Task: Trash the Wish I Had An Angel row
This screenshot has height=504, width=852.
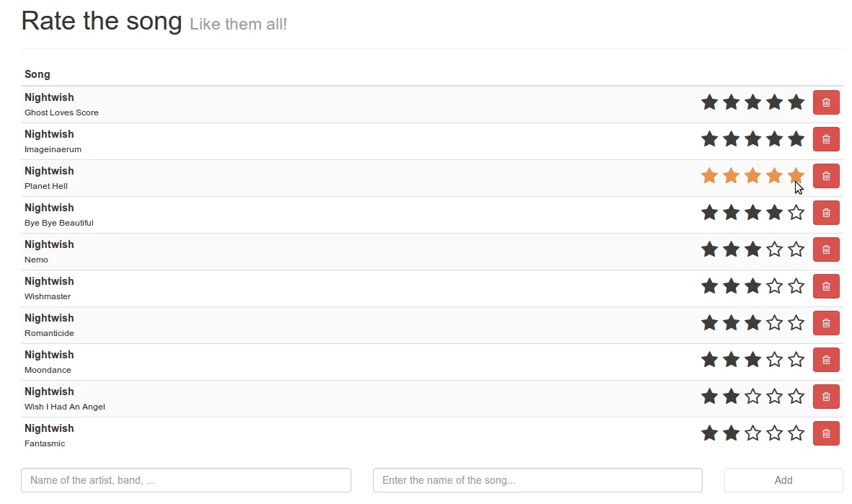Action: point(826,397)
